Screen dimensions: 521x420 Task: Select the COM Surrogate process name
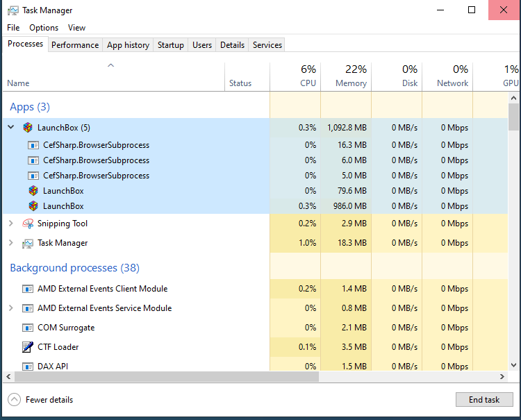click(66, 328)
